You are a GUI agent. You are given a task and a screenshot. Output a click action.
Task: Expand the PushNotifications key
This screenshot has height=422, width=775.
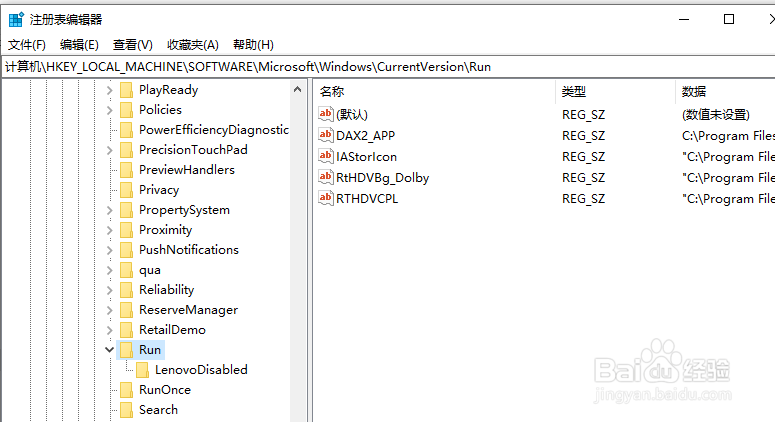click(x=110, y=250)
